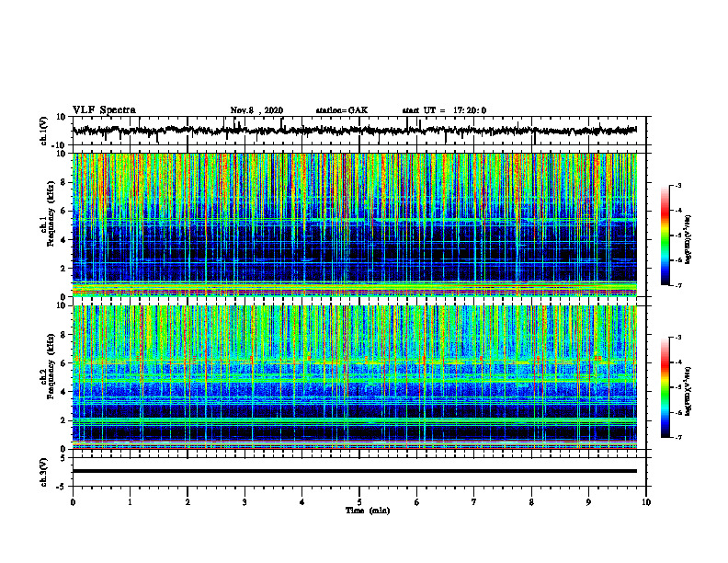Click inside the ch.2 frequency spectrogram

point(354,377)
